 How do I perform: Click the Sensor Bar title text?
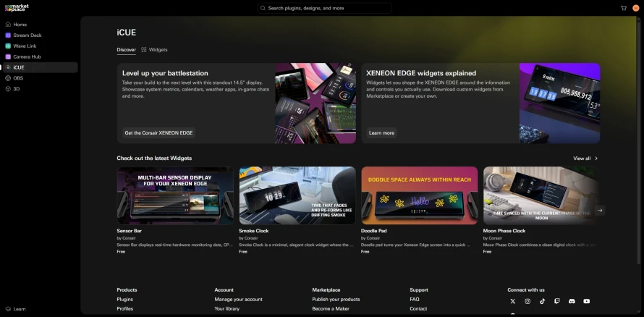(x=129, y=231)
